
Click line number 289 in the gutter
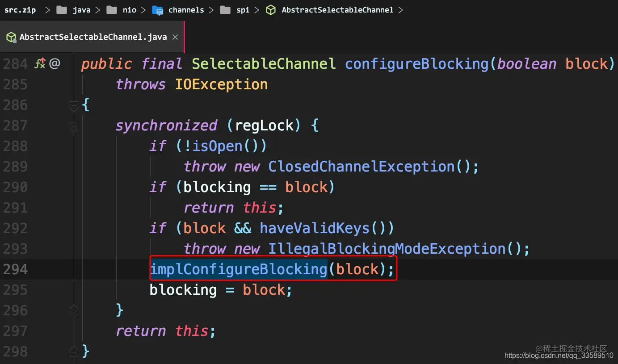coord(15,167)
